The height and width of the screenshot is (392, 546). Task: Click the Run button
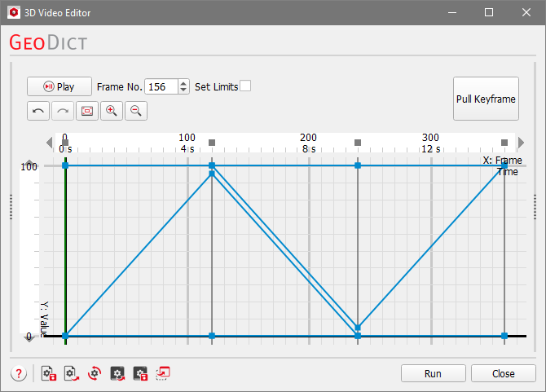tap(433, 373)
